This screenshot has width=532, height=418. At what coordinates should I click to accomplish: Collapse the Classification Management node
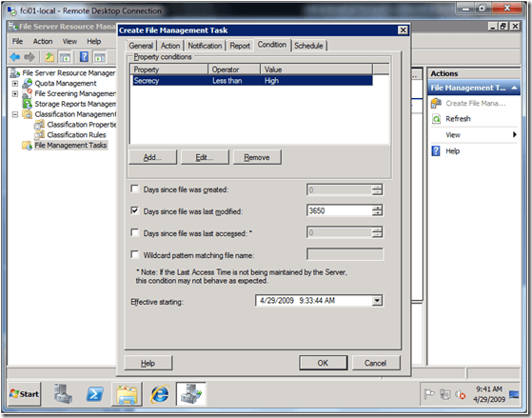coord(15,114)
